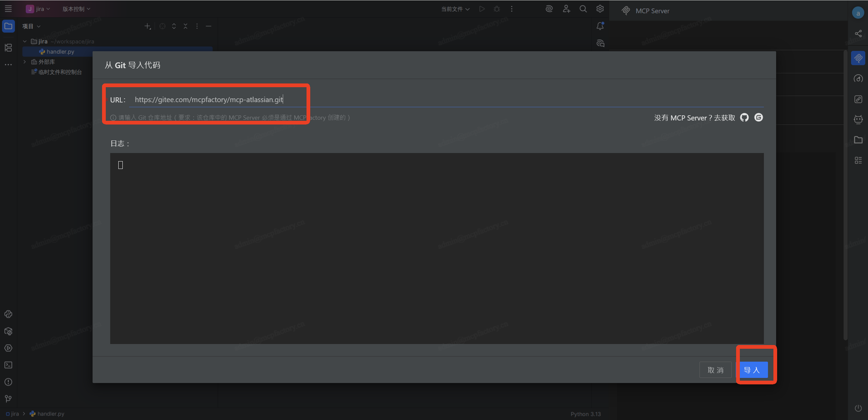
Task: Expand the 外部库 tree node
Action: click(25, 62)
